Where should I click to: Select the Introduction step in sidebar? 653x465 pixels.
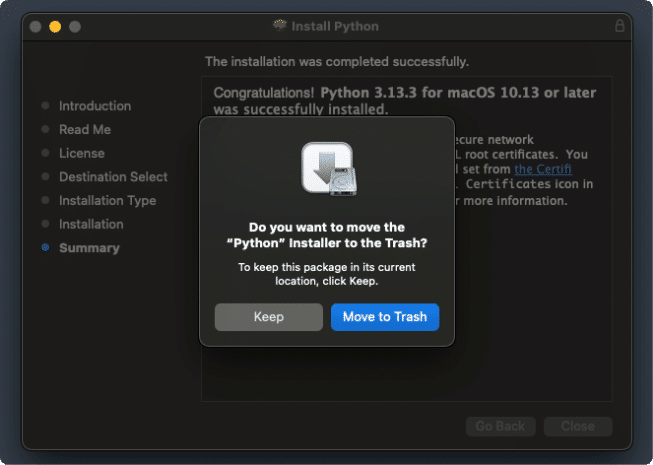point(95,106)
